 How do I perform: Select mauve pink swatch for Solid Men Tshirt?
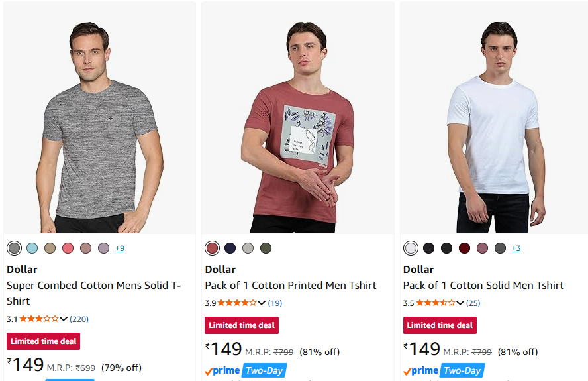click(x=482, y=248)
